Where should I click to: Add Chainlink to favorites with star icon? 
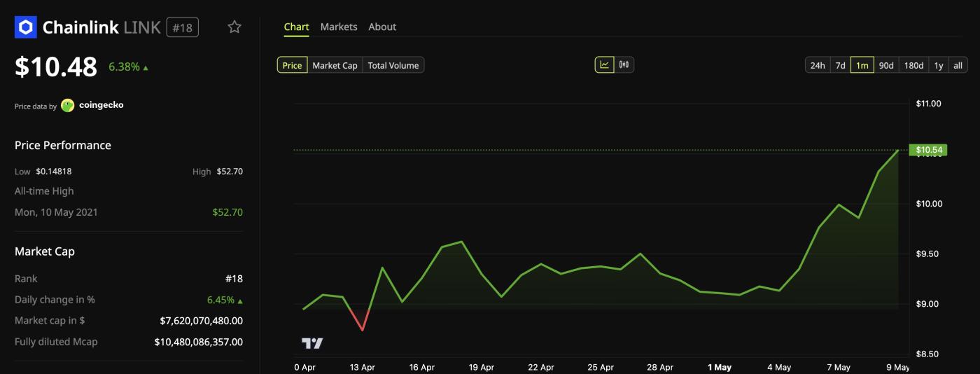pyautogui.click(x=234, y=27)
